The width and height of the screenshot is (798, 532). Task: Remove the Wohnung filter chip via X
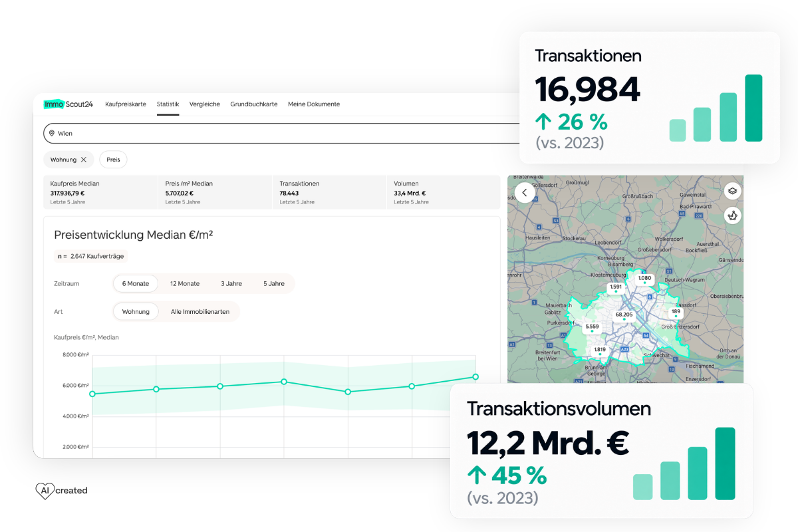coord(84,160)
